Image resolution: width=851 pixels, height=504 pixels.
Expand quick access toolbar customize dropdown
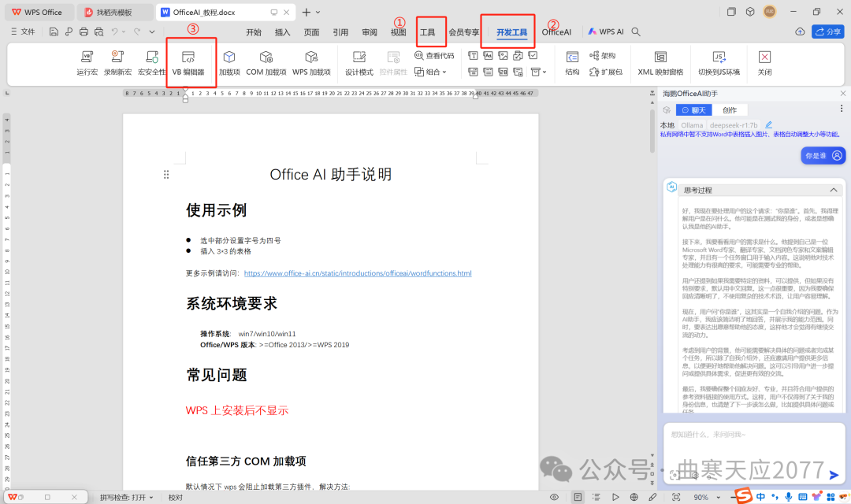pos(152,32)
